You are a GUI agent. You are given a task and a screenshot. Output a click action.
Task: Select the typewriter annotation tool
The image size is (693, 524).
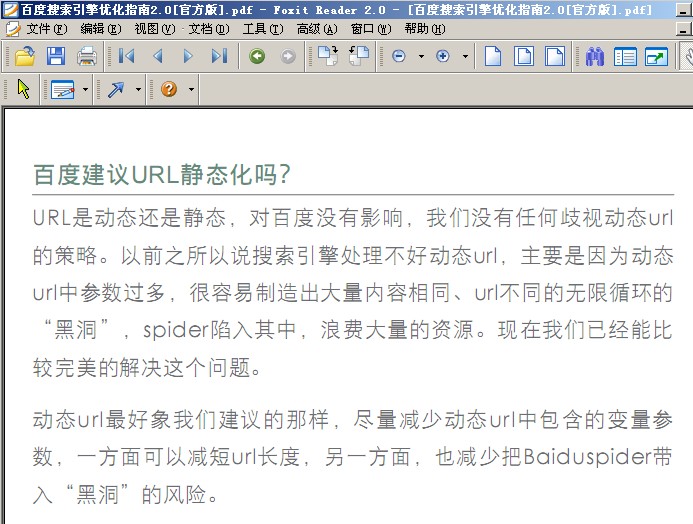[x=63, y=90]
